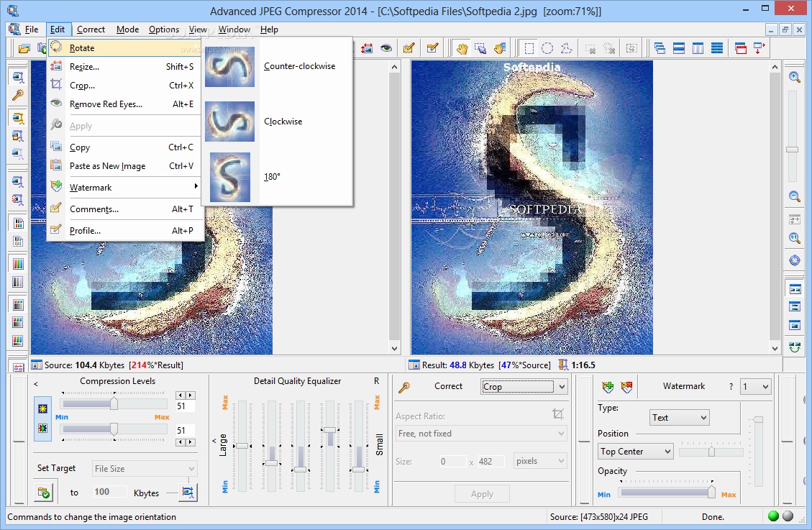Open the watermark Type dropdown showing Text

[680, 417]
